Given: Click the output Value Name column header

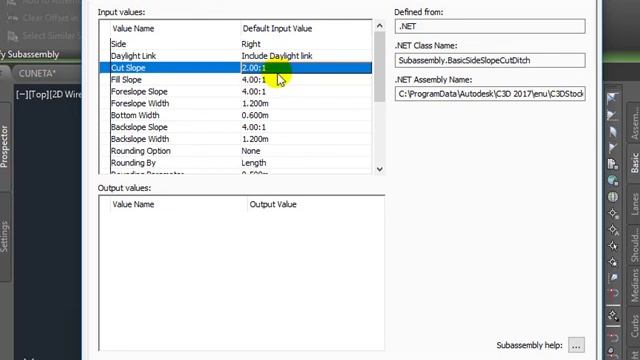Looking at the screenshot, I should coord(133,204).
